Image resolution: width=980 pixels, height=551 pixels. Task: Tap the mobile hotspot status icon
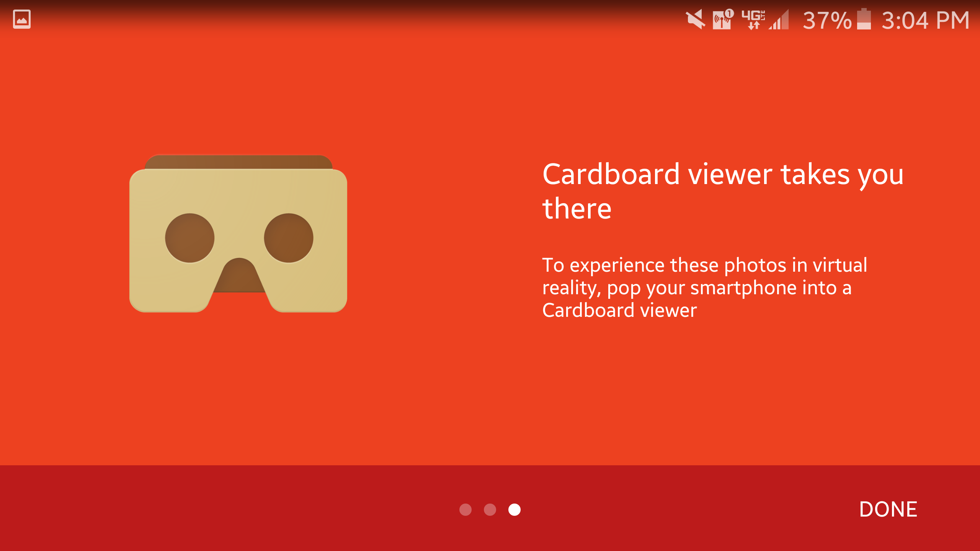pyautogui.click(x=722, y=19)
